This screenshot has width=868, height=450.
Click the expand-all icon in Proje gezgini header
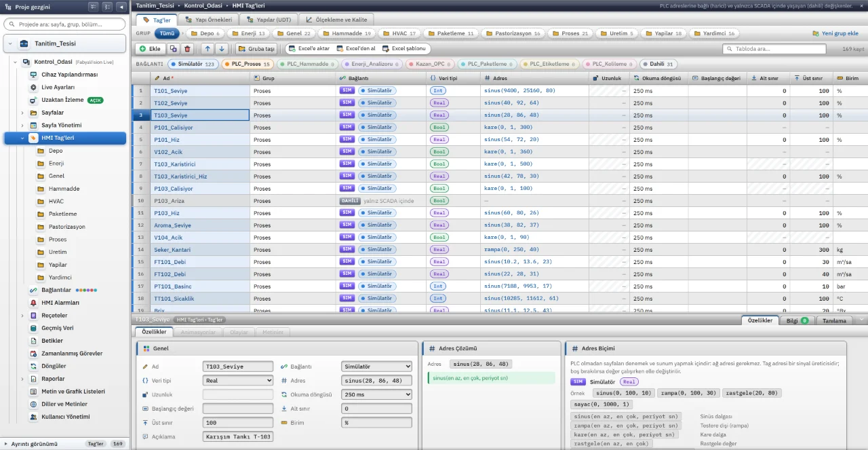pyautogui.click(x=94, y=7)
